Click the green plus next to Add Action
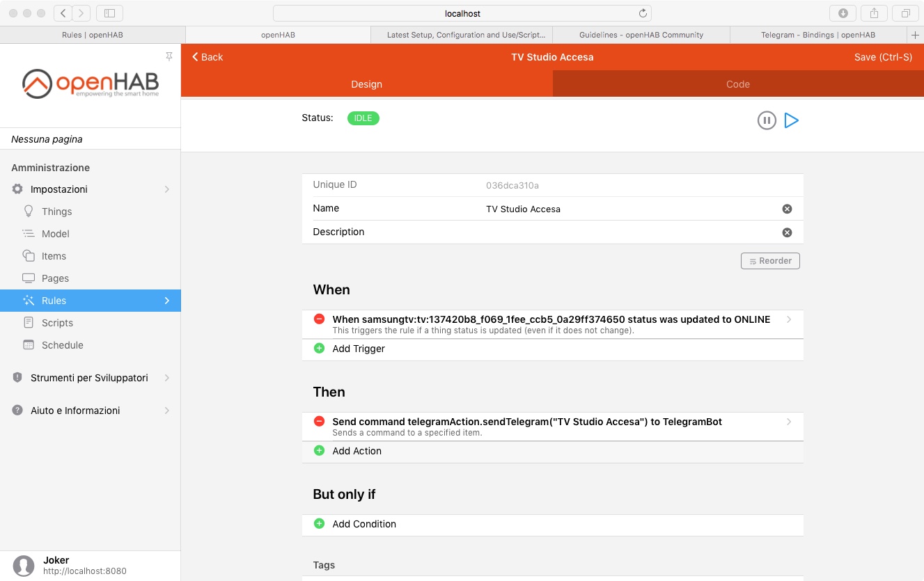Screen dimensions: 924x581 319,451
